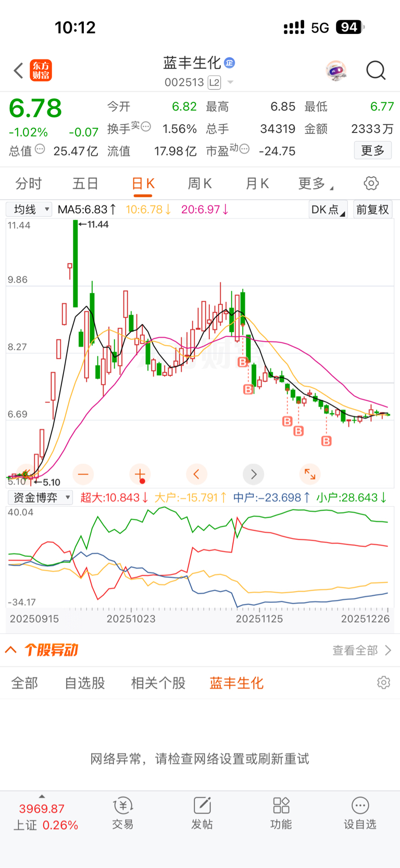The image size is (400, 868).
Task: Click the lowest B marker on chart
Action: coord(327,441)
